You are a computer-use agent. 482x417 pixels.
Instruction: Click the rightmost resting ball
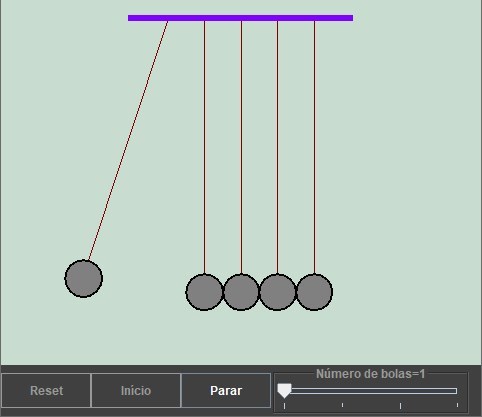(314, 292)
